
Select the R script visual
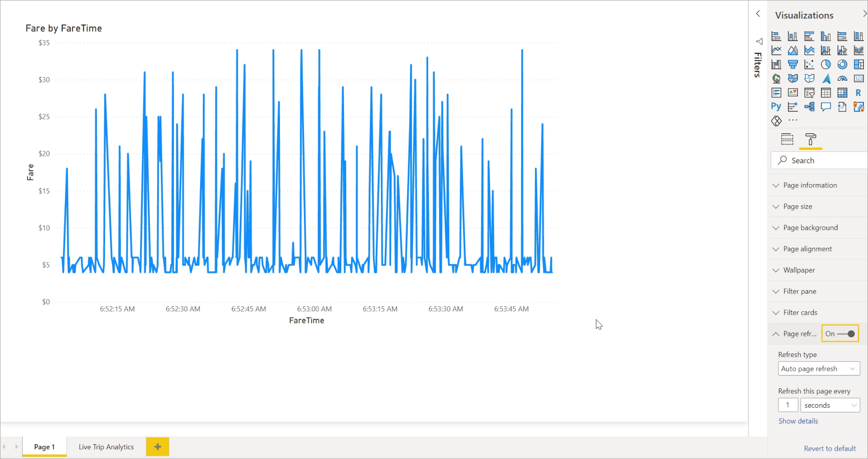(858, 93)
